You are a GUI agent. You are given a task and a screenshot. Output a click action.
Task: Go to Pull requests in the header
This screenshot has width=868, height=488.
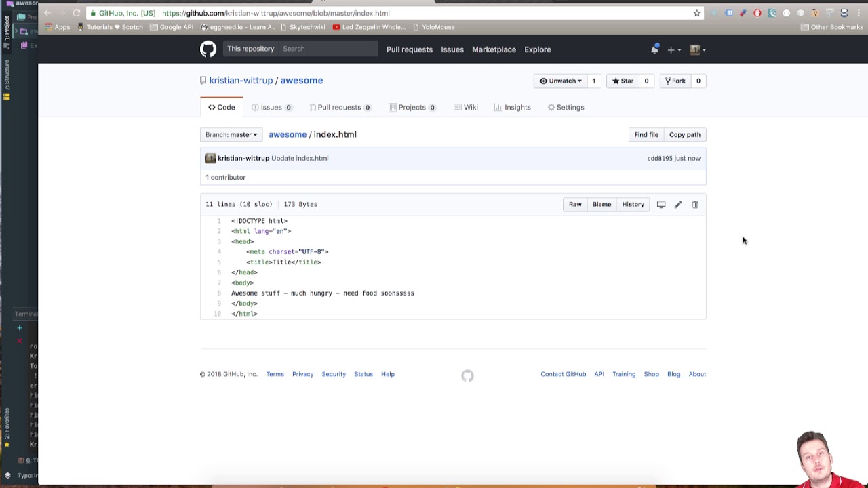(x=409, y=49)
